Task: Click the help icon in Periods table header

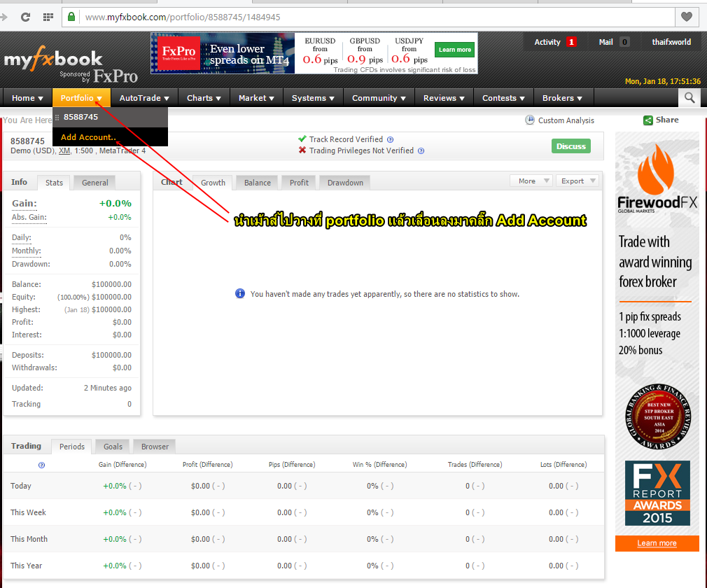Action: click(x=41, y=465)
